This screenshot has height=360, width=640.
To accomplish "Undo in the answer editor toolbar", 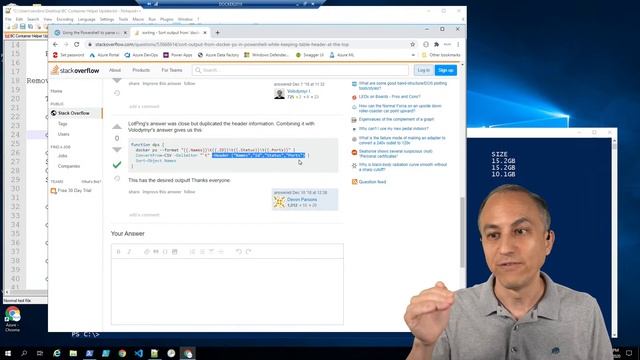I will click(x=239, y=252).
